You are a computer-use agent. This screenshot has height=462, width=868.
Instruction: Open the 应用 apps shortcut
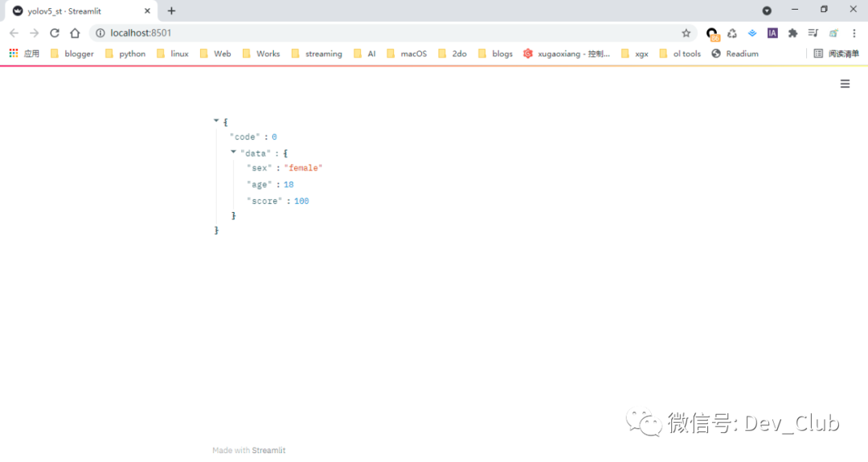point(24,54)
